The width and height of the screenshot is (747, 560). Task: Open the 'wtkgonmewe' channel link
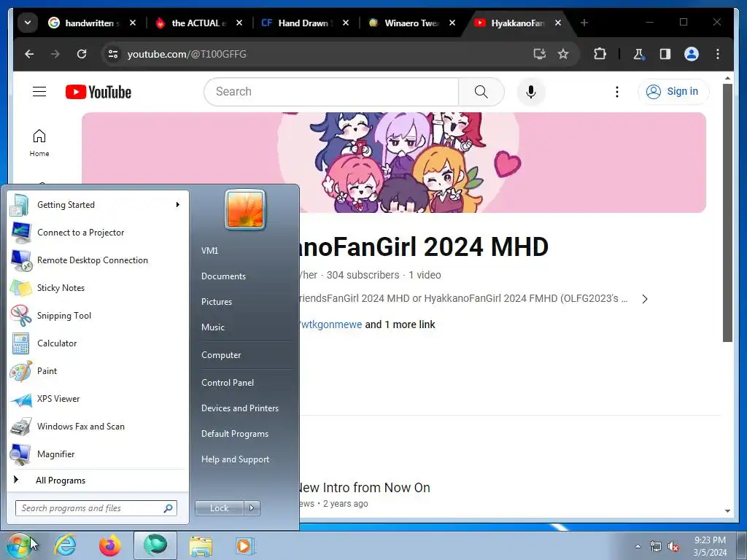tap(330, 324)
